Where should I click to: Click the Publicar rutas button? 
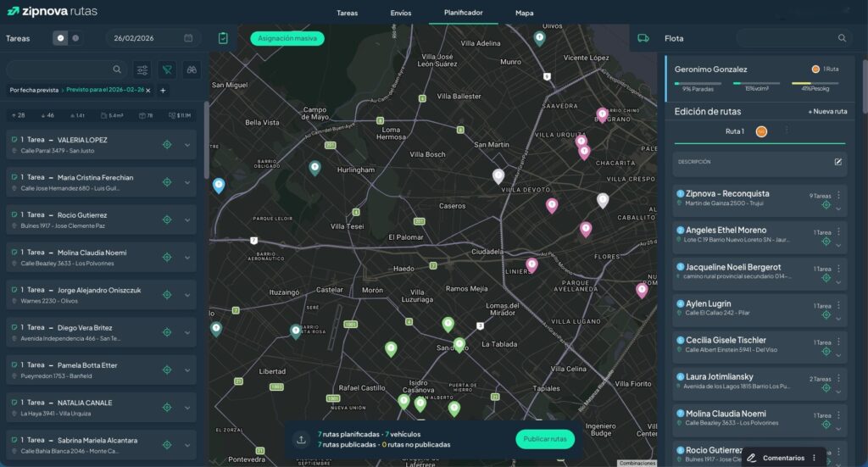pos(545,439)
